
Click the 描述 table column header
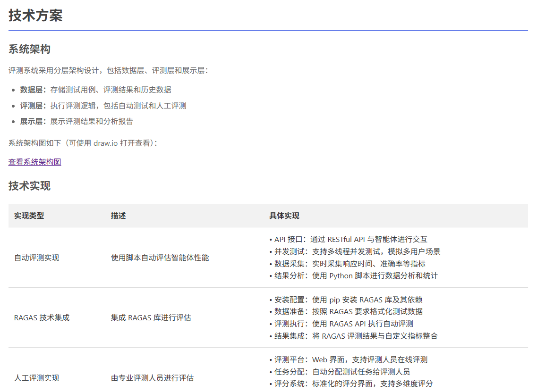click(118, 216)
